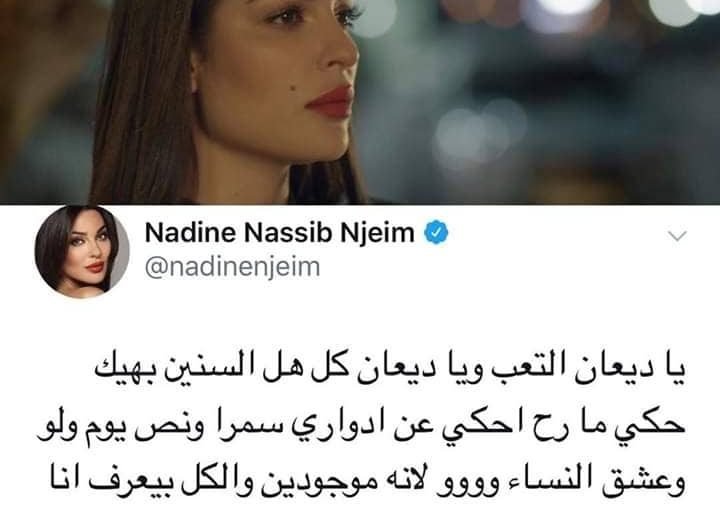
Task: Open Nadine Nassib Njeim's round profile picture
Action: pos(82,251)
